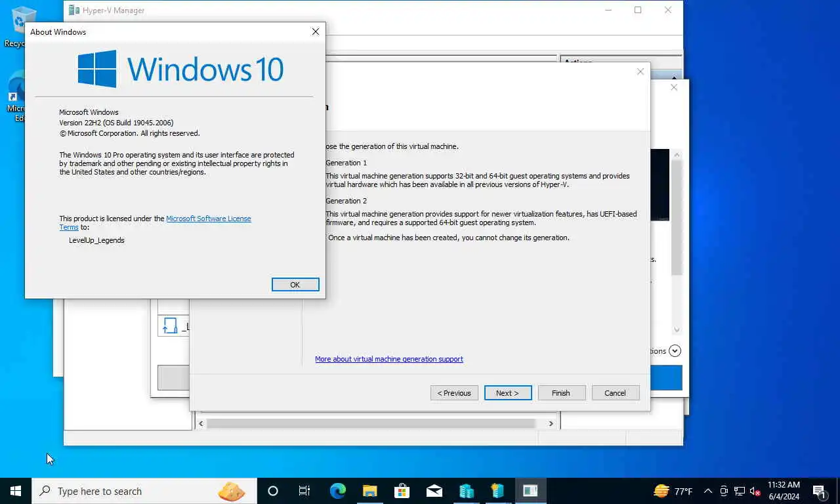The height and width of the screenshot is (504, 840).
Task: Open the Windows Start menu
Action: coord(16,491)
